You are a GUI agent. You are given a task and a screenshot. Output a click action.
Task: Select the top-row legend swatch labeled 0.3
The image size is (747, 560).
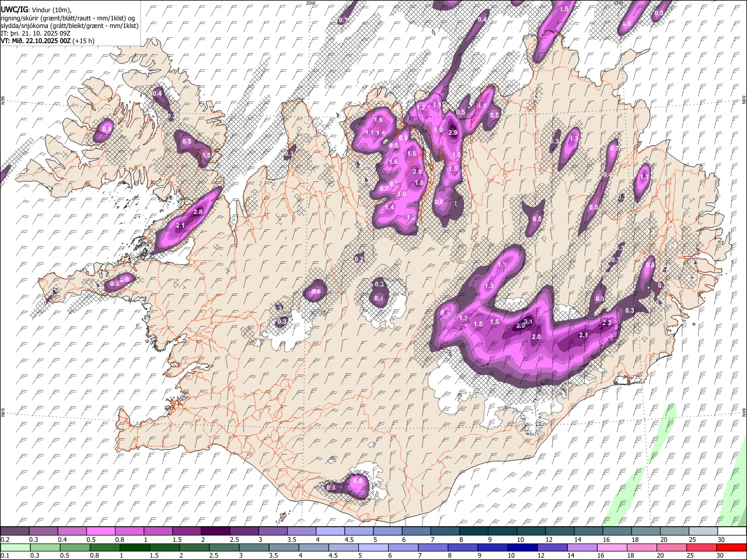(x=43, y=531)
